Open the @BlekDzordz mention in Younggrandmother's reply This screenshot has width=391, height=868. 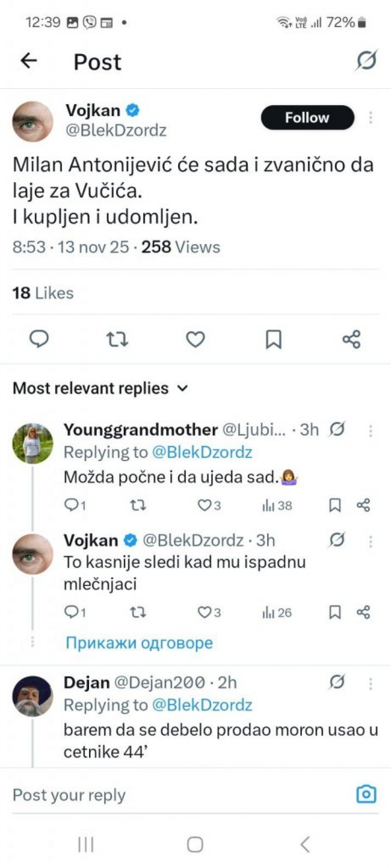(202, 452)
